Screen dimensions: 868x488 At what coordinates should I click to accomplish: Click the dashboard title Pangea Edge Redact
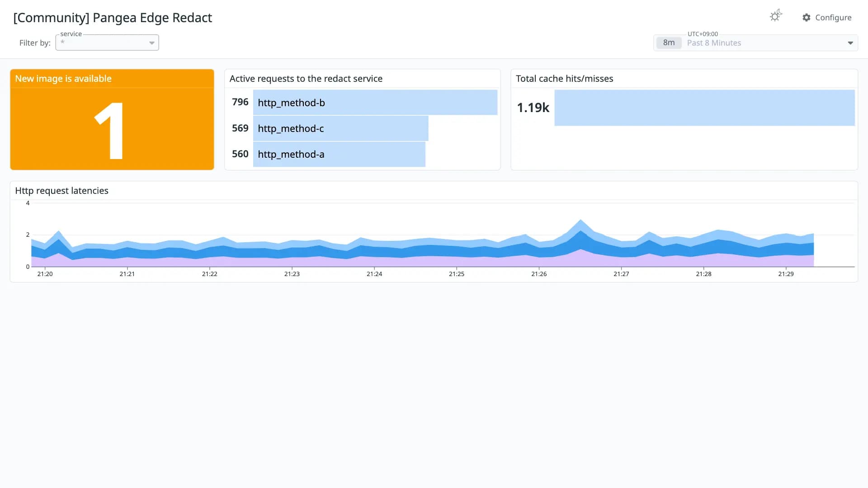pyautogui.click(x=113, y=18)
